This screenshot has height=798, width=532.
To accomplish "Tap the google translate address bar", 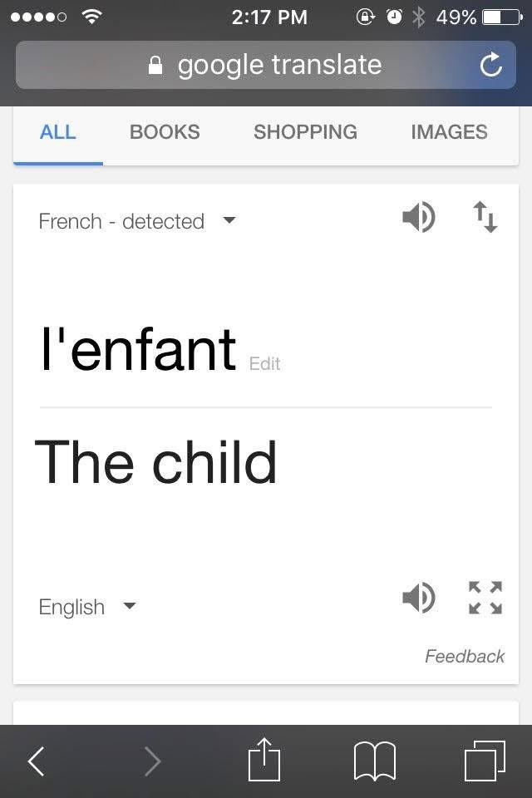I will (266, 65).
